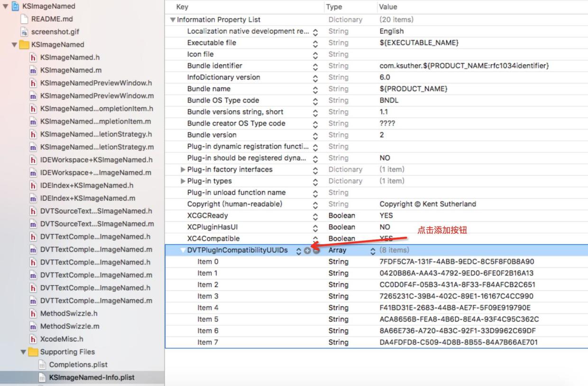
Task: Click the Type column header
Action: tap(334, 7)
